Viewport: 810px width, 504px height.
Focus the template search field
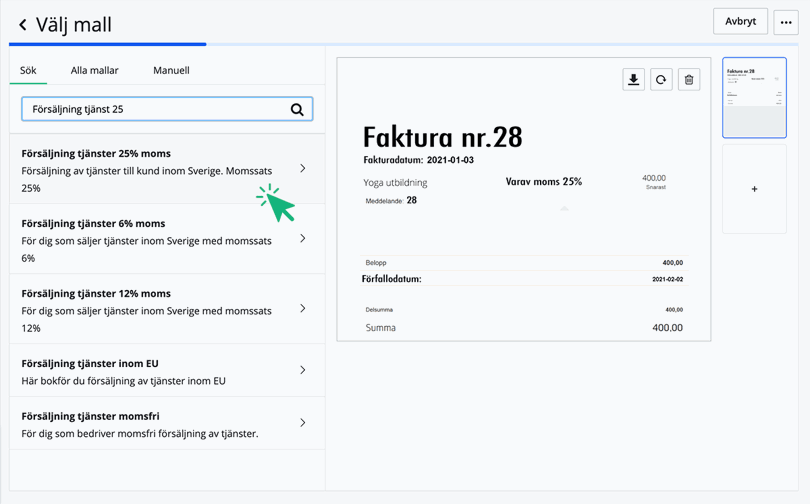[155, 110]
